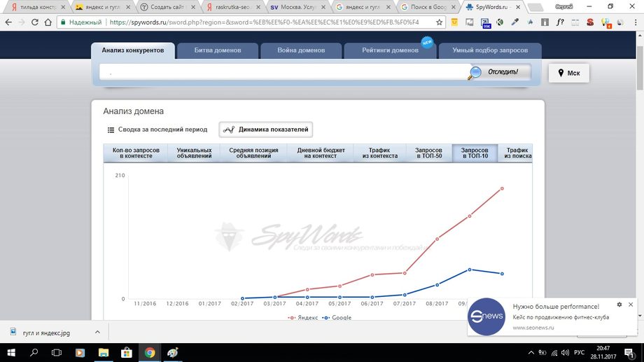Select Запросов в ТОП-50 metric
This screenshot has height=362, width=644.
coord(429,153)
